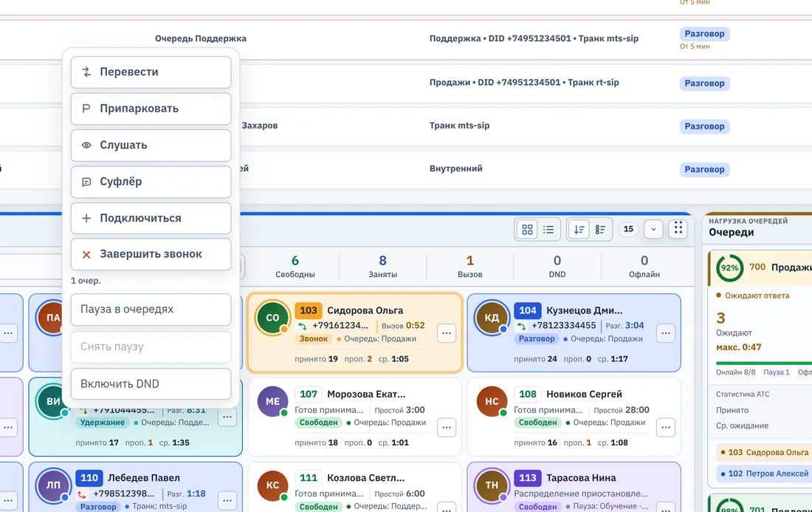Open the more menu on Лебедев Павел card
The width and height of the screenshot is (812, 512).
pos(227,501)
